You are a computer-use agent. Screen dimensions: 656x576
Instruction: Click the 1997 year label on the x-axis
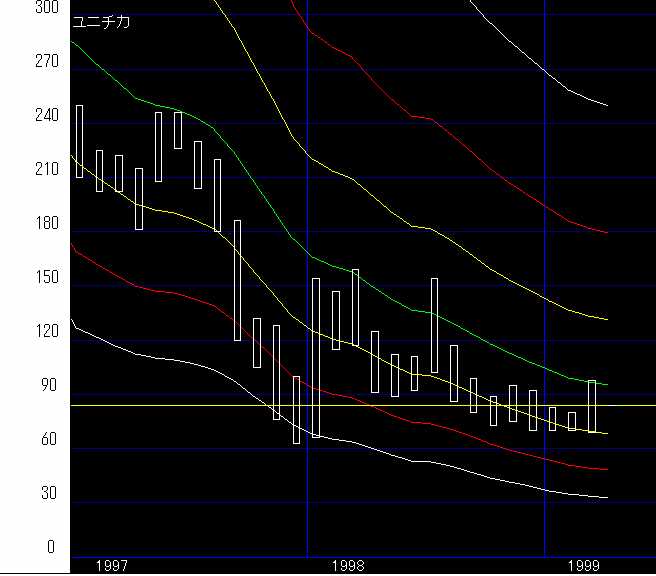coord(111,565)
